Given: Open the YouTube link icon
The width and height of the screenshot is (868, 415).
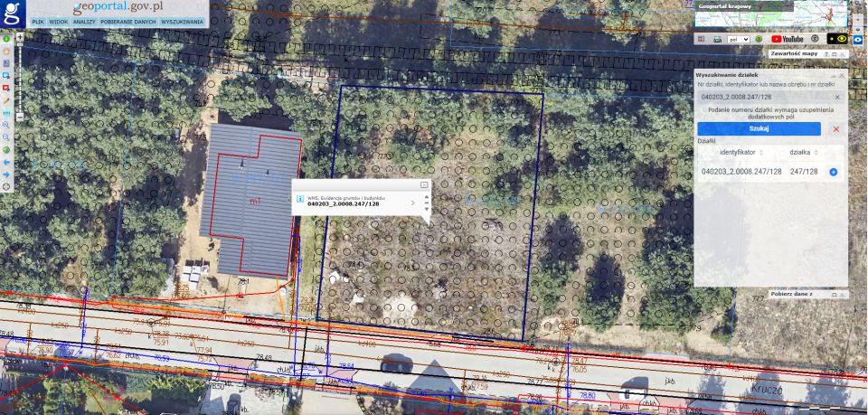Looking at the screenshot, I should coord(787,39).
